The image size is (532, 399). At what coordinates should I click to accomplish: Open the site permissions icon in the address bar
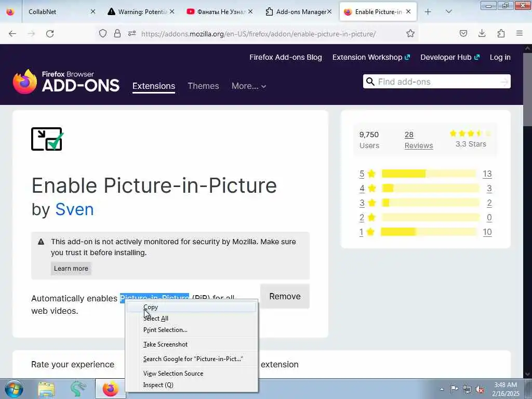coord(132,33)
